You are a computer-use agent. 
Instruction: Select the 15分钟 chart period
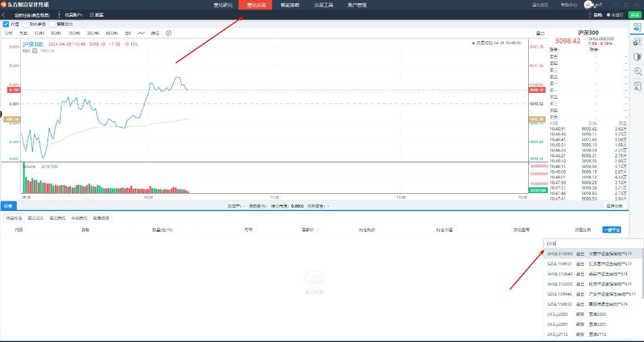click(x=74, y=33)
